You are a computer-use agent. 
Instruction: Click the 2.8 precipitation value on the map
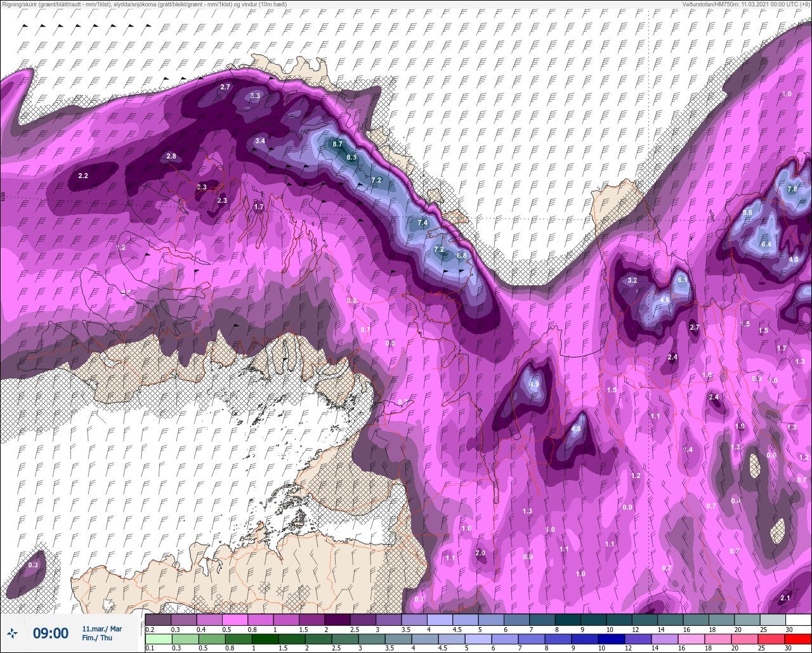[x=171, y=156]
